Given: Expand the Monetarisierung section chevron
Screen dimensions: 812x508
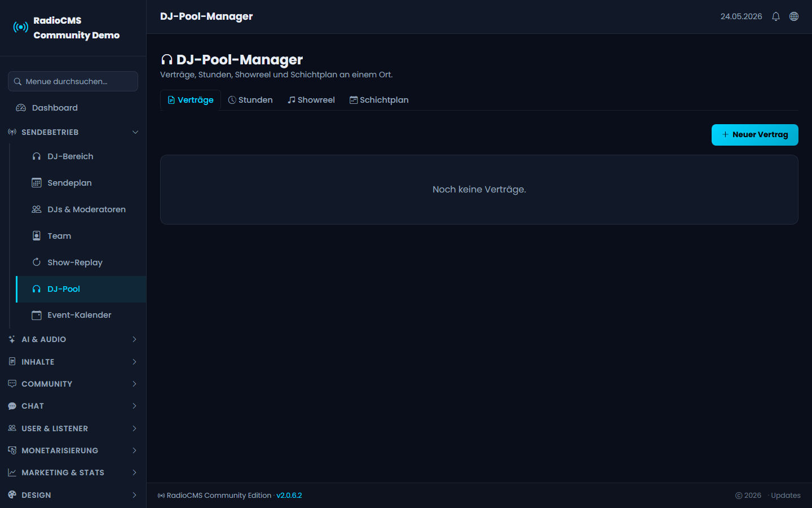Looking at the screenshot, I should [134, 450].
